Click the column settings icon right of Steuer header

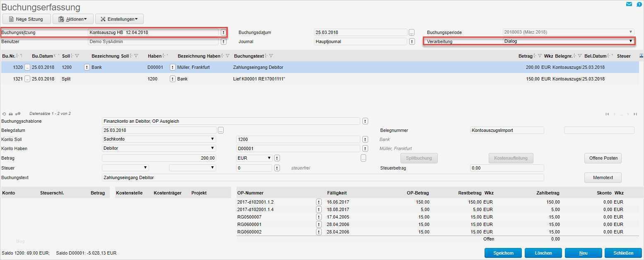point(642,56)
